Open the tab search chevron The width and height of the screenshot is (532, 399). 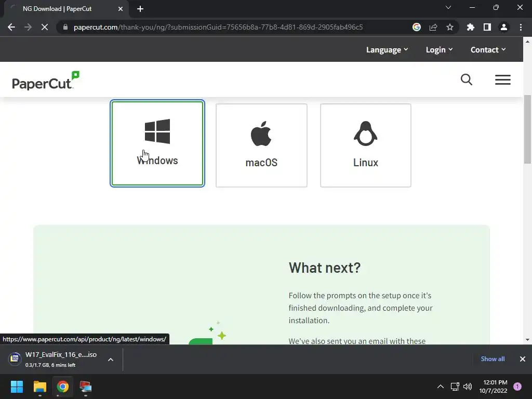pos(448,7)
